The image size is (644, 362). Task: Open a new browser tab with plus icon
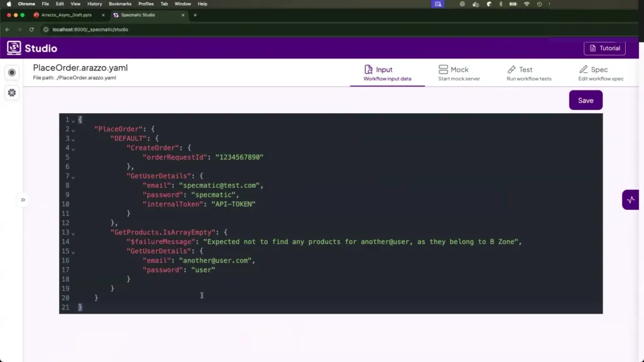tap(195, 15)
